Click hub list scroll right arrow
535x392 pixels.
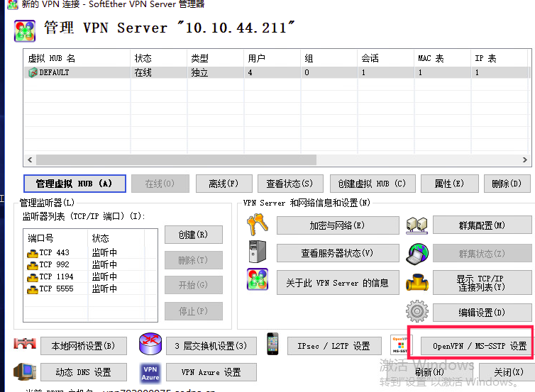coord(525,159)
